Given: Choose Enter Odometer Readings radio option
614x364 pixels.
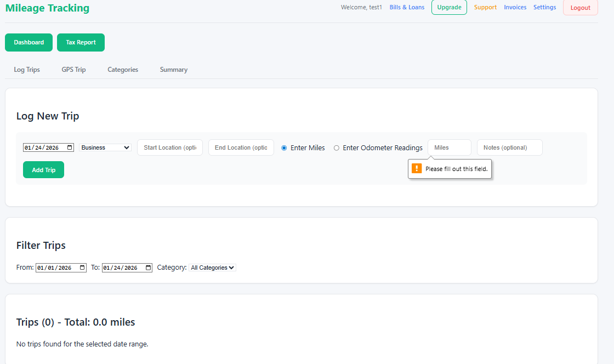Looking at the screenshot, I should click(337, 148).
